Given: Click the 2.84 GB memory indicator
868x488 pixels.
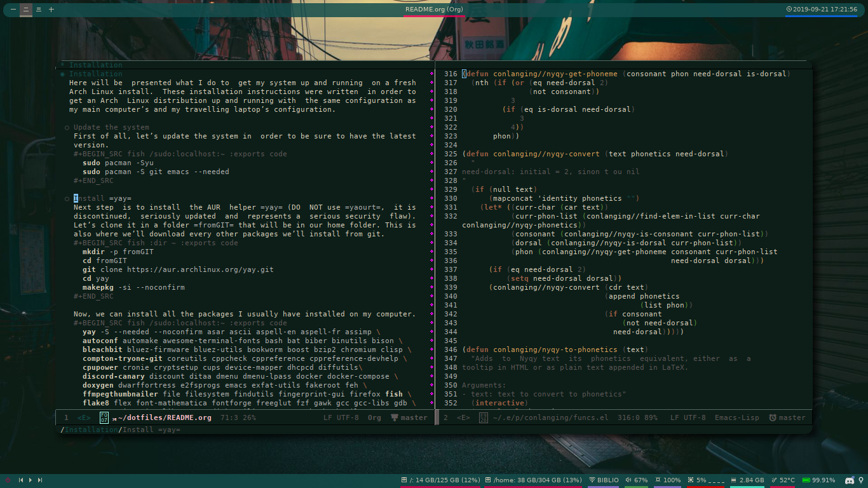Looking at the screenshot, I should 747,480.
